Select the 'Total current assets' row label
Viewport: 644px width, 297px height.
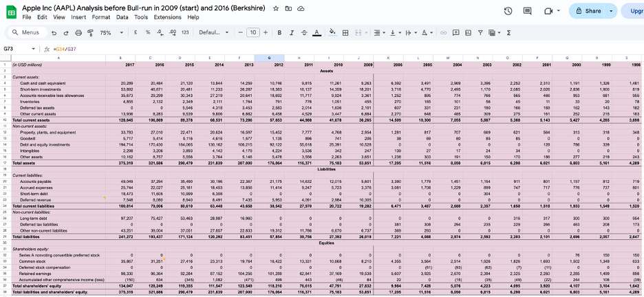(x=31, y=120)
